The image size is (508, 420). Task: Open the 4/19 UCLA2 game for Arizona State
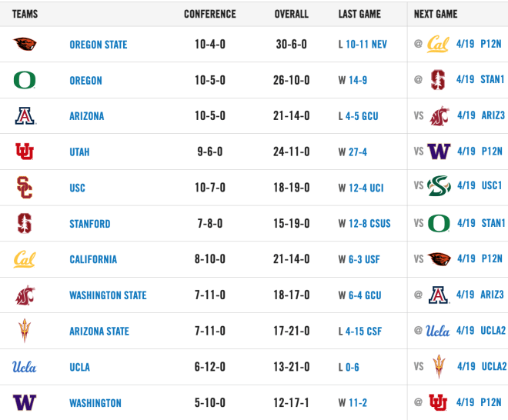coord(481,330)
